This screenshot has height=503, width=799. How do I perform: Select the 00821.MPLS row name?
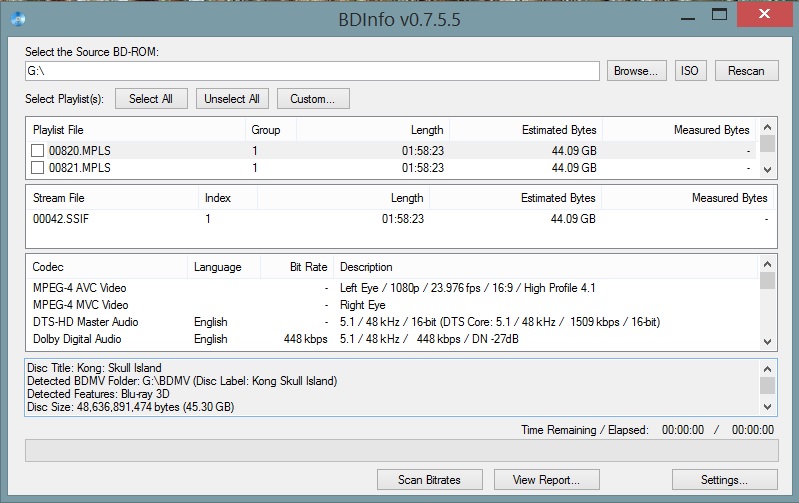pyautogui.click(x=79, y=168)
